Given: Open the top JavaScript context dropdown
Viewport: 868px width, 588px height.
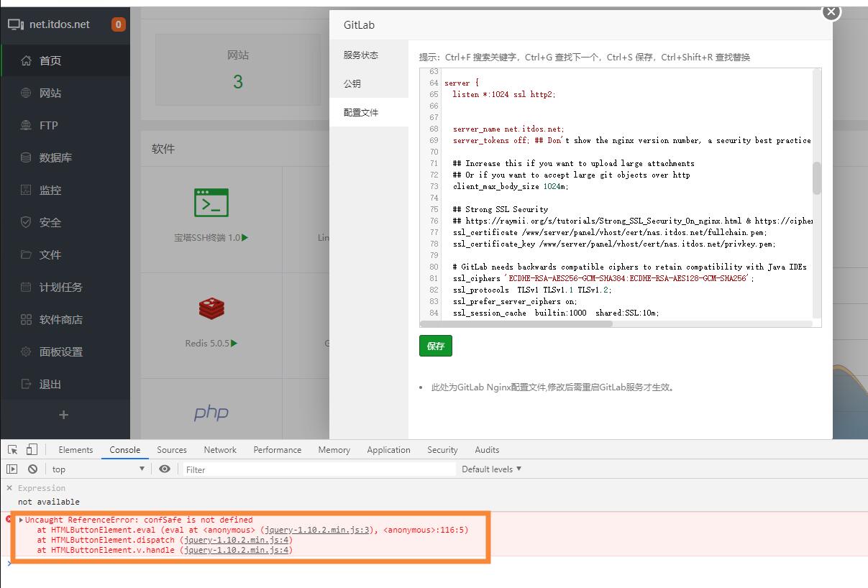Looking at the screenshot, I should coord(98,469).
